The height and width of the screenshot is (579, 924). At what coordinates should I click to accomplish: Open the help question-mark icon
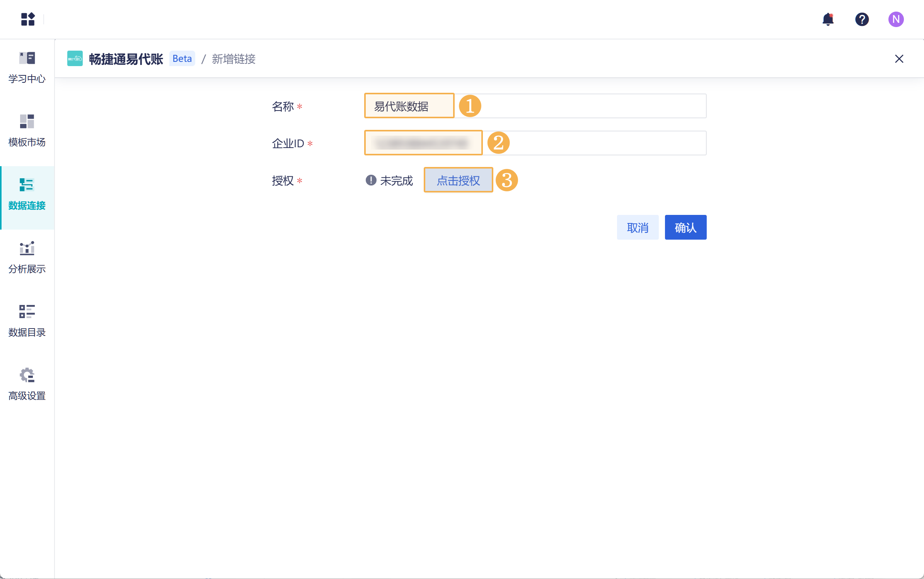pos(862,19)
